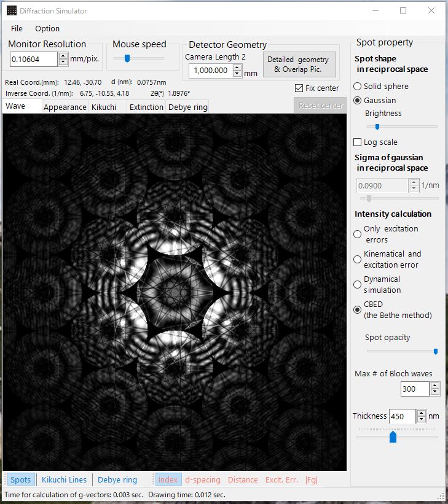Open the Debye ring tab
The image size is (448, 504).
click(x=188, y=107)
